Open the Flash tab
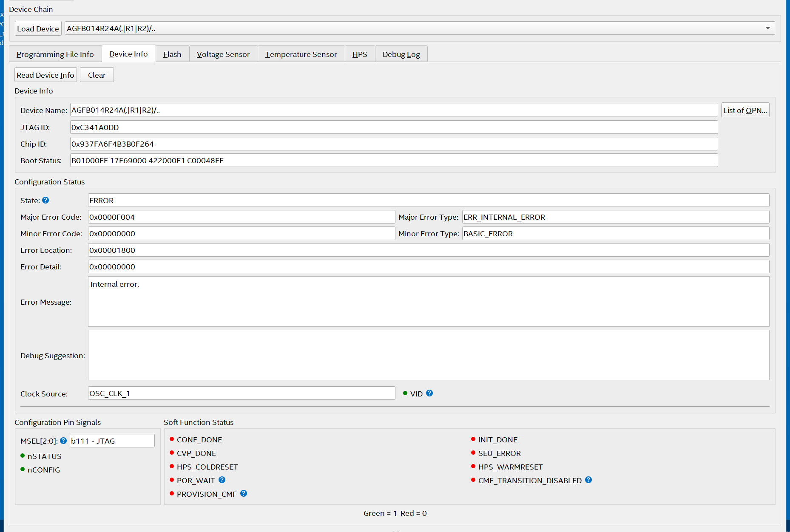790x532 pixels. [172, 54]
